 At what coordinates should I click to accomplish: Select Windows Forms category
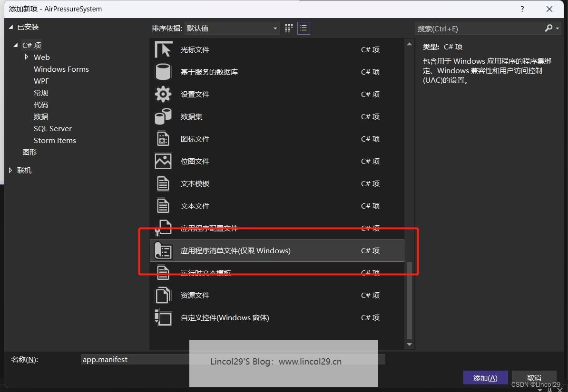pyautogui.click(x=61, y=69)
